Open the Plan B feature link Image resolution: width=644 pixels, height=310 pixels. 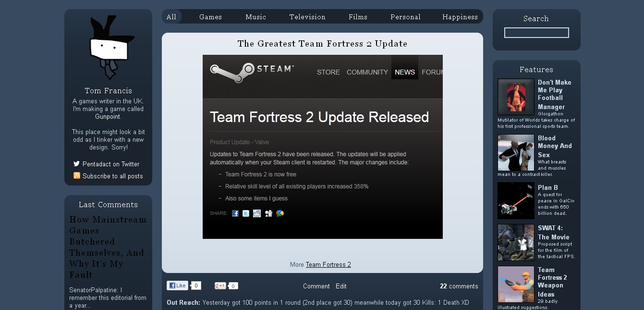pos(548,187)
